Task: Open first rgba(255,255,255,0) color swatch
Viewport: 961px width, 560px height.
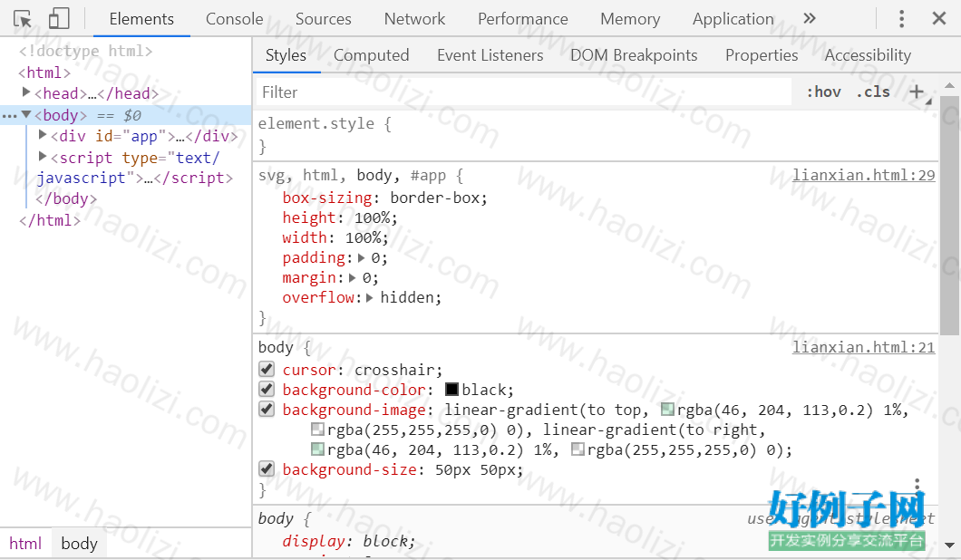Action: pyautogui.click(x=317, y=430)
